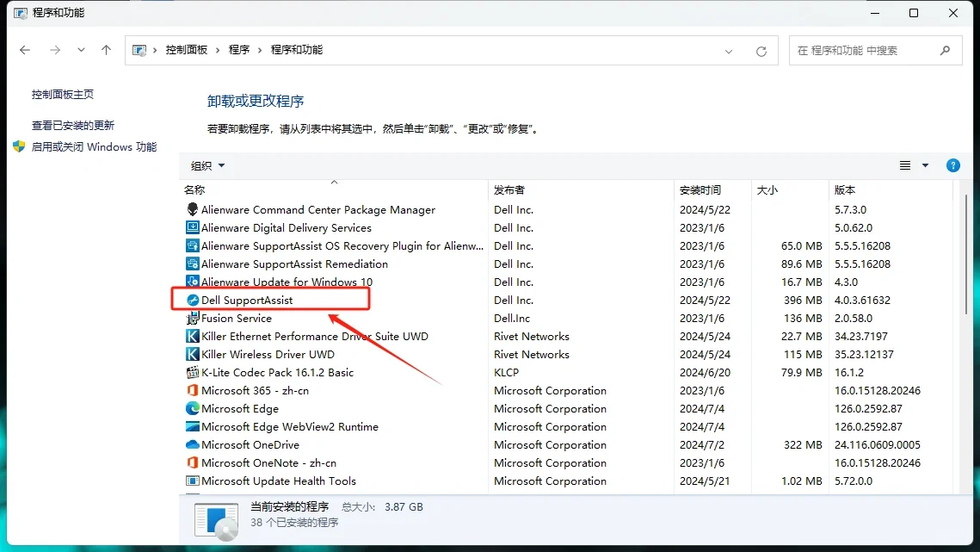
Task: Select Alienware Digital Delivery Services name
Action: 287,228
